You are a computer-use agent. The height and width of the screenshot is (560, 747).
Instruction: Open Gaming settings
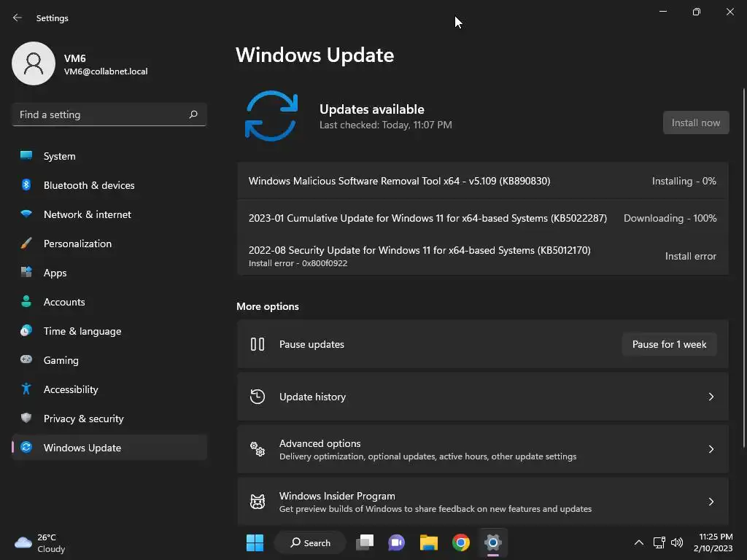coord(109,360)
